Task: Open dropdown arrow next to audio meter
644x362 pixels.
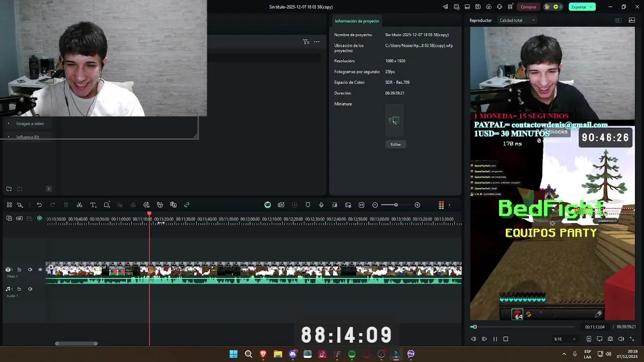Action: tap(449, 205)
